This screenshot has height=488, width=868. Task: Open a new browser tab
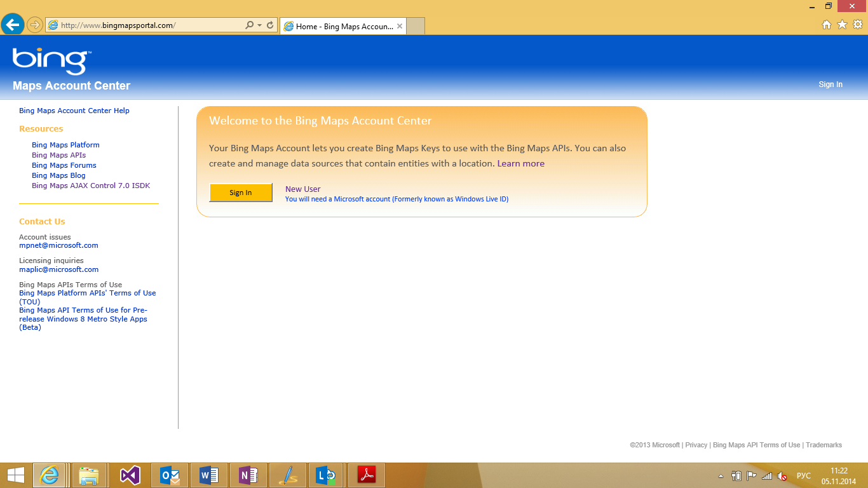[x=416, y=26]
